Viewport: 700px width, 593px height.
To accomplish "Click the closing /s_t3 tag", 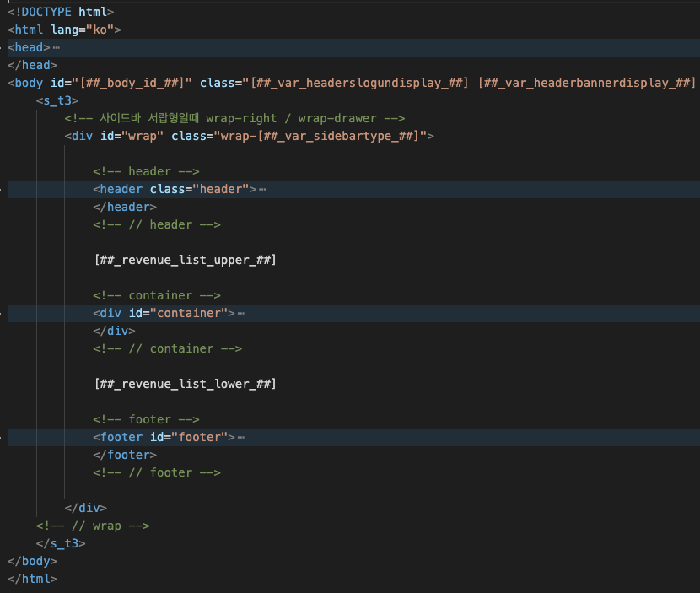I will tap(61, 543).
